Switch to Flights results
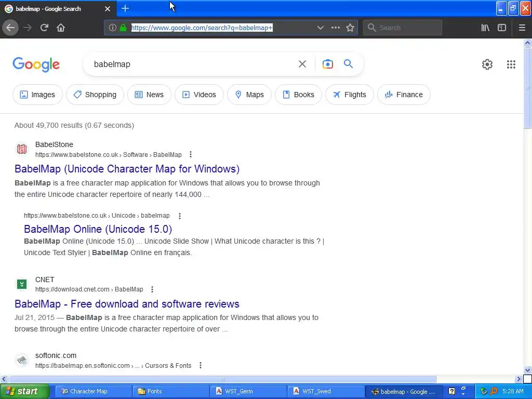Screen dimensions: 532x399 pos(350,95)
